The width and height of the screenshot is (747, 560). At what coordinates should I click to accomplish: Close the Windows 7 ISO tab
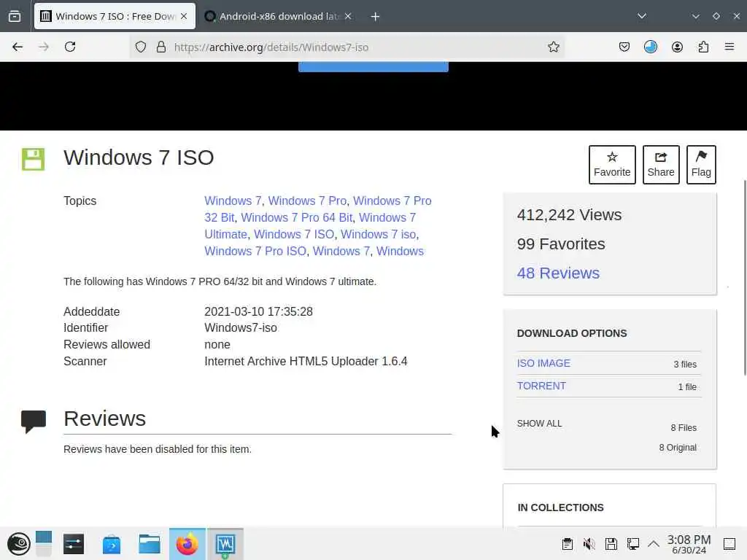coord(184,16)
